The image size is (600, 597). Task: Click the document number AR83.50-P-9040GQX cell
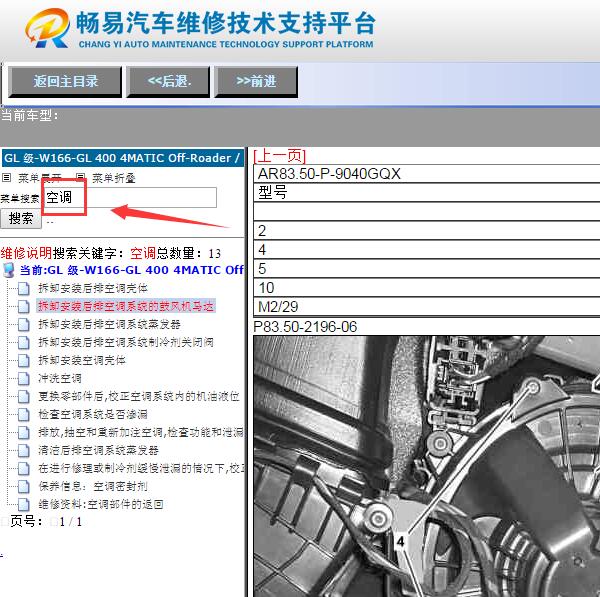pyautogui.click(x=427, y=174)
